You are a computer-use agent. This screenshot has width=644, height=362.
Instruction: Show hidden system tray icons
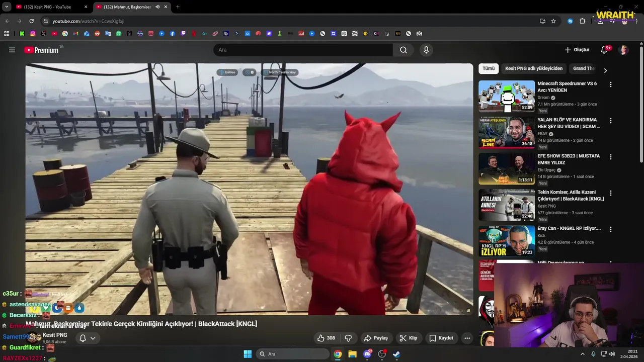(x=583, y=354)
